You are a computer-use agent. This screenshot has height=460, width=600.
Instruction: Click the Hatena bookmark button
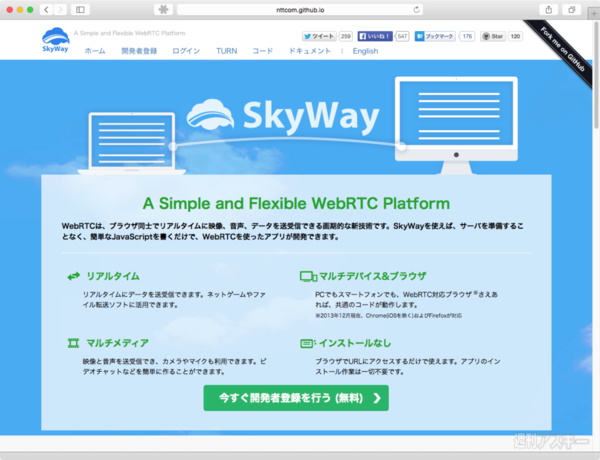coord(435,36)
